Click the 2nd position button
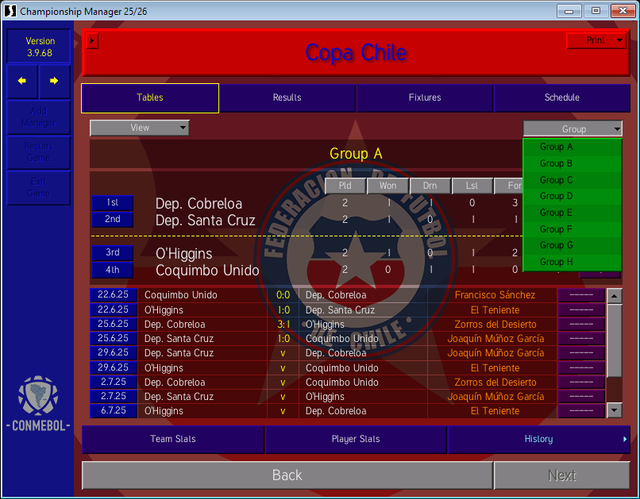Screen dimensions: 640x499 coord(112,220)
